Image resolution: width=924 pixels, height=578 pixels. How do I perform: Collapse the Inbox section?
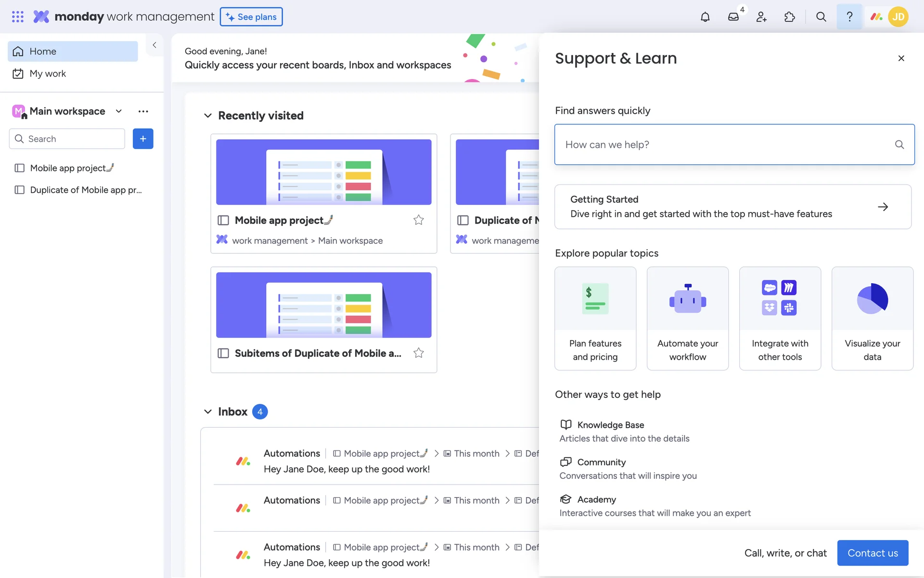208,412
